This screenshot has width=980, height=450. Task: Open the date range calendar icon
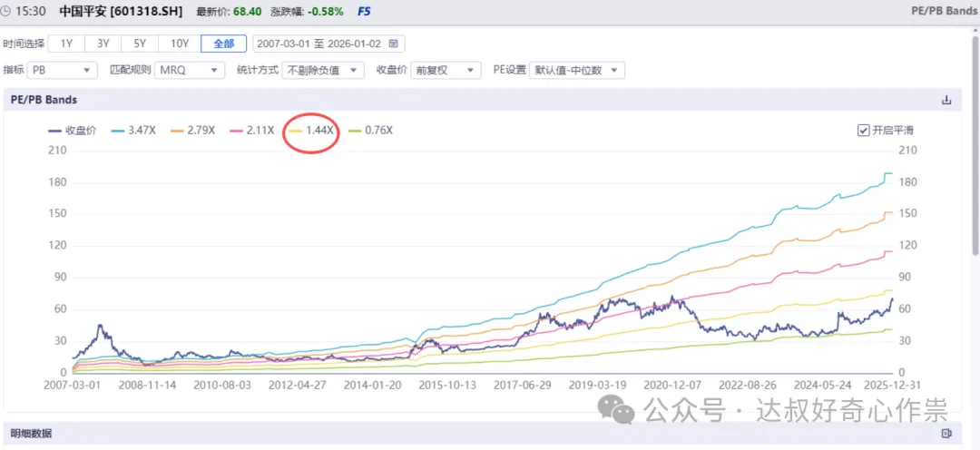393,44
